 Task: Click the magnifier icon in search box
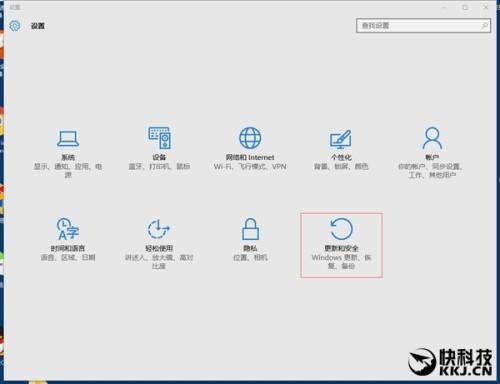click(484, 26)
